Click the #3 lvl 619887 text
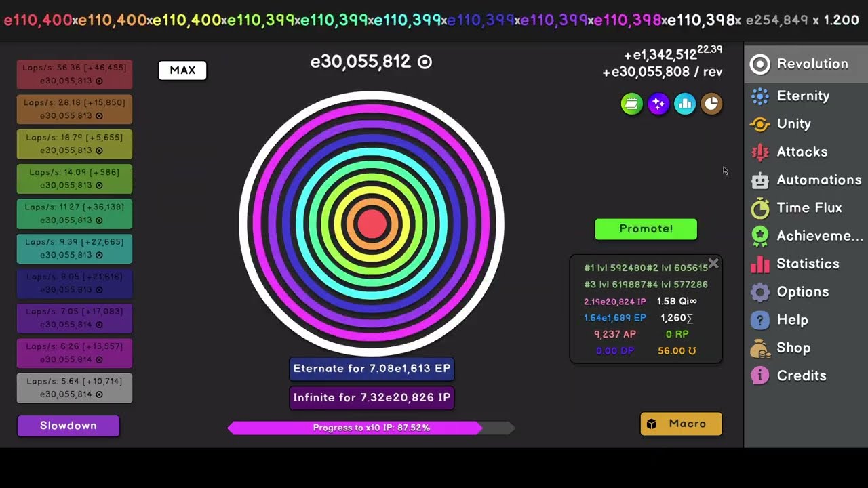 point(614,285)
